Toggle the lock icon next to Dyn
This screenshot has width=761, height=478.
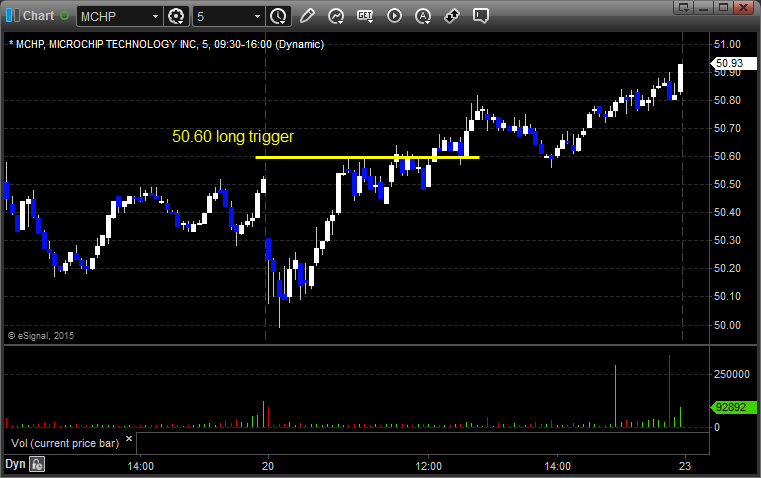tap(37, 464)
